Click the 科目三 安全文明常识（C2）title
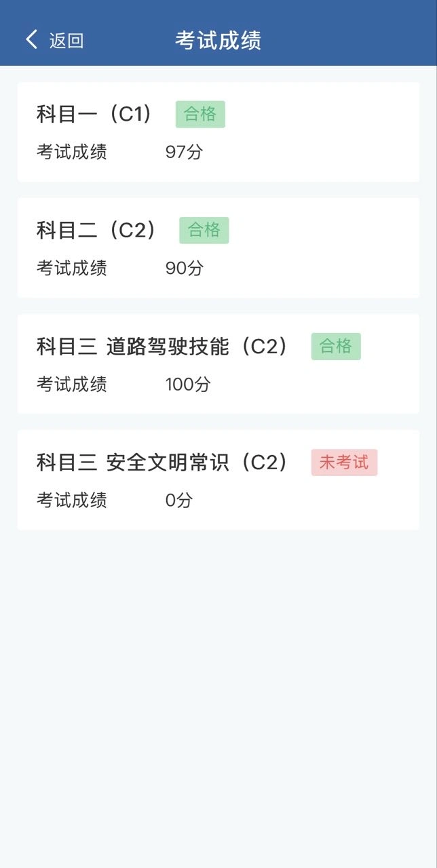437x868 pixels. tap(162, 462)
